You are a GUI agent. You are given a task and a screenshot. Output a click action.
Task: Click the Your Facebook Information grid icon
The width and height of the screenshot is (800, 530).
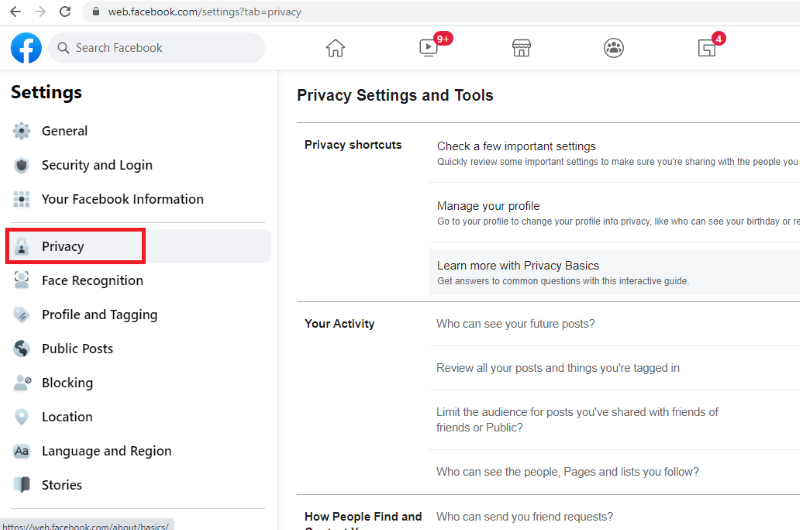coord(21,199)
